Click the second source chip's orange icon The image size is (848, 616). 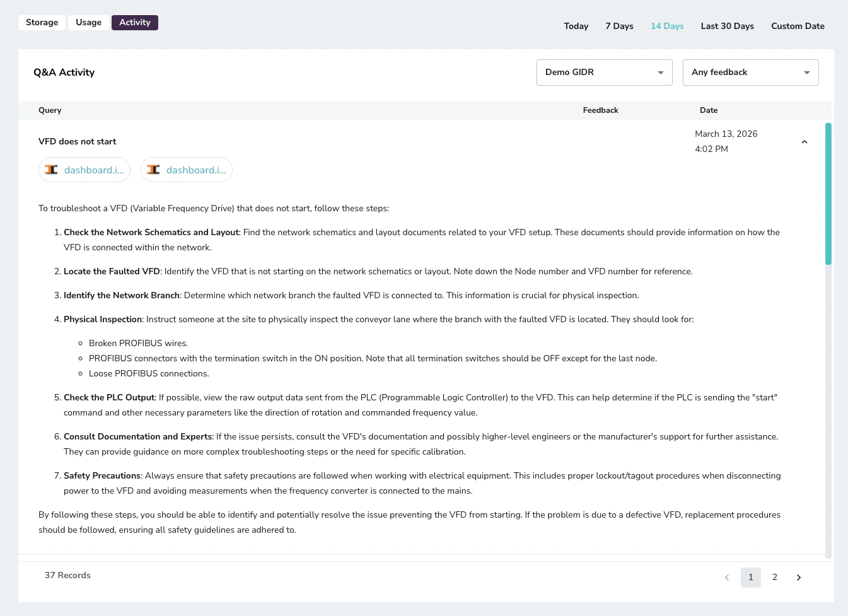tap(153, 170)
